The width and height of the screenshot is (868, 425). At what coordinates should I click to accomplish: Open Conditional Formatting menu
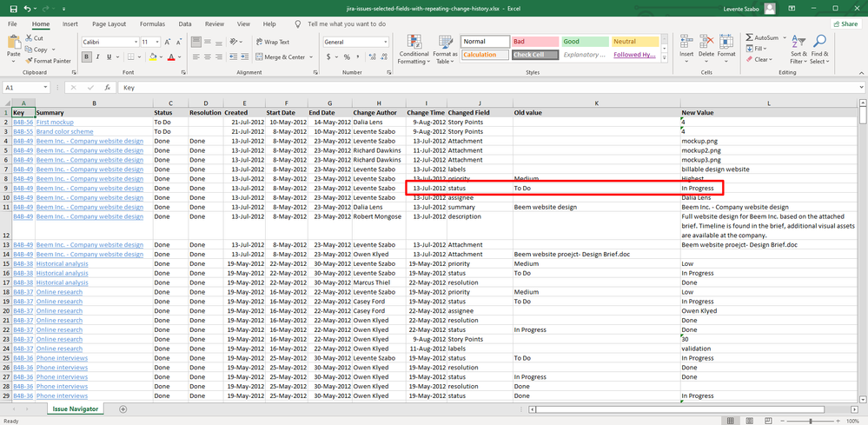(x=414, y=50)
